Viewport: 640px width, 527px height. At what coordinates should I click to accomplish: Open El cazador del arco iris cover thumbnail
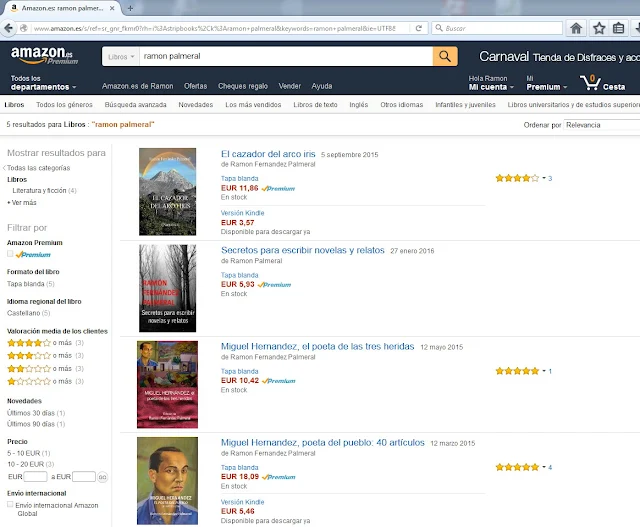[x=167, y=191]
